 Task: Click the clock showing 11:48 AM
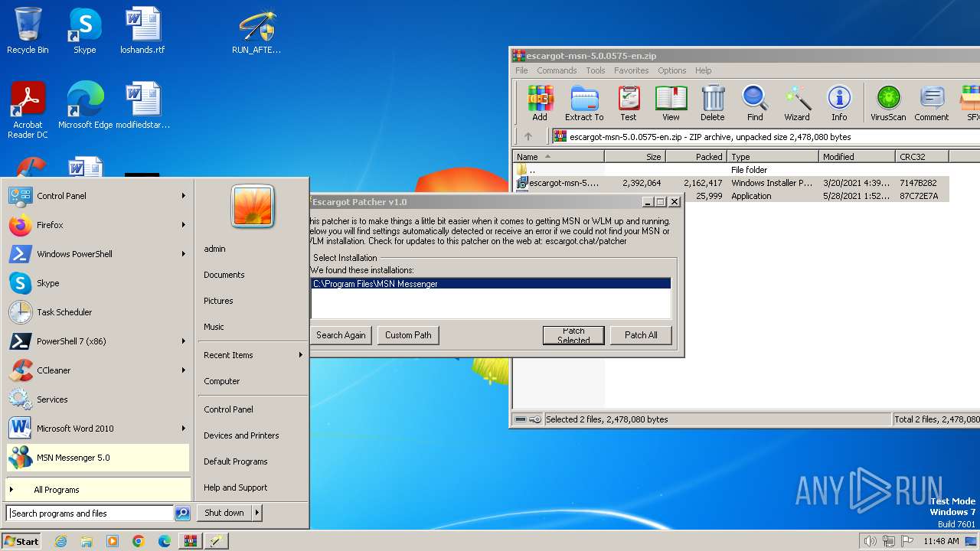point(941,541)
